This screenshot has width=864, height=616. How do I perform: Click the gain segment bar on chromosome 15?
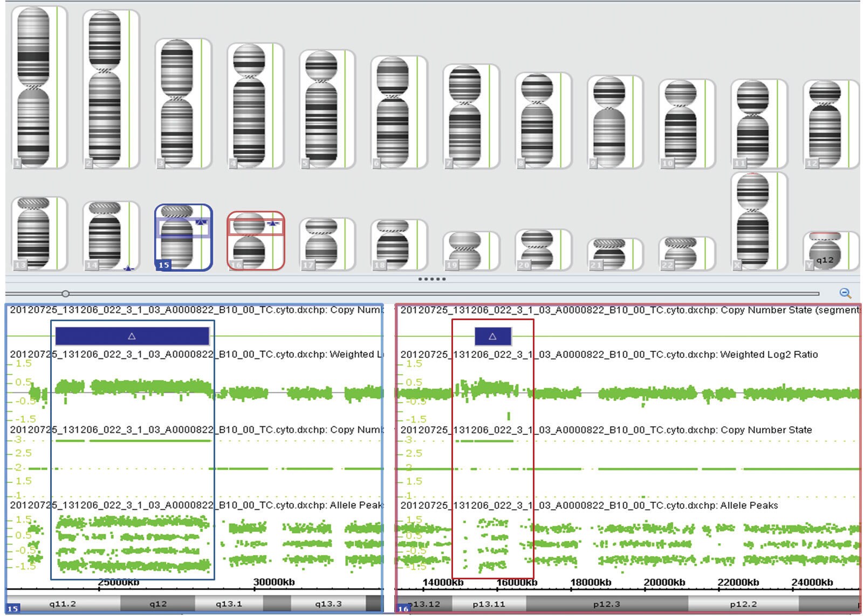tap(132, 336)
